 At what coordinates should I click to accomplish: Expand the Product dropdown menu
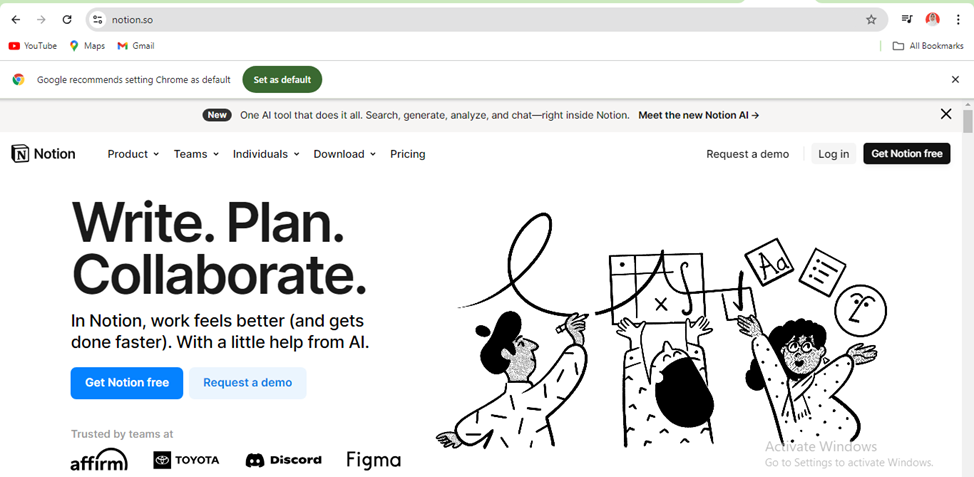coord(133,154)
